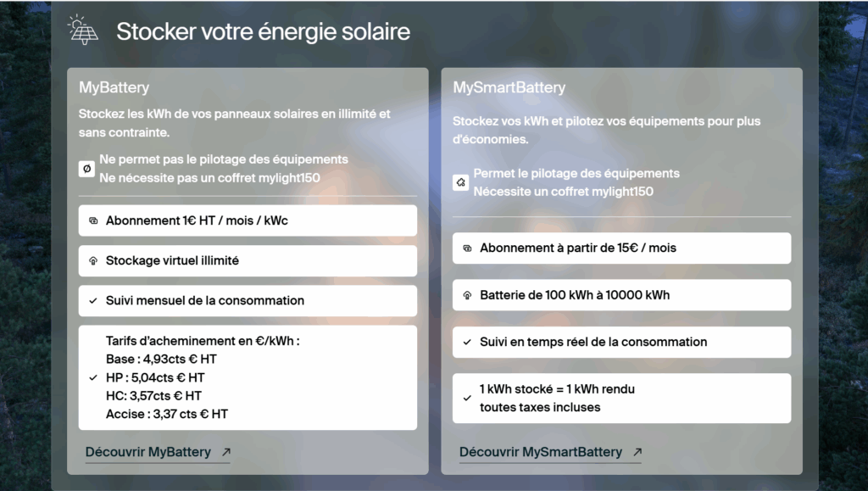Click the cloud icon beside Stockage virtuel illimité
Viewport: 868px width, 491px height.
click(x=93, y=260)
